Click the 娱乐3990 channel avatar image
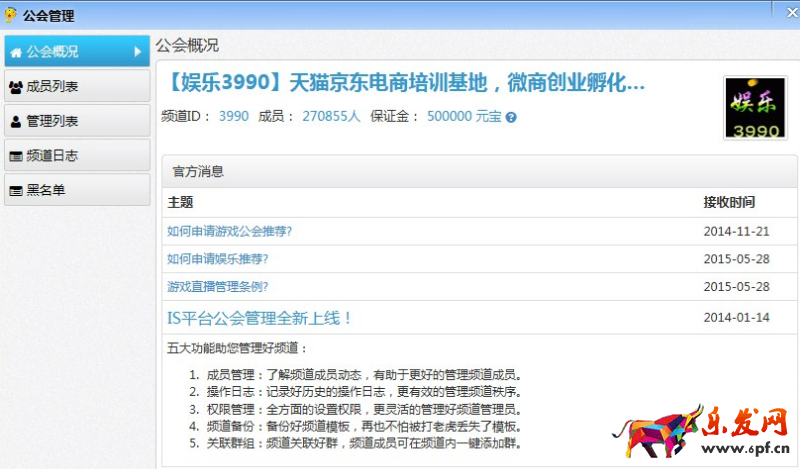800x469 pixels. [755, 108]
